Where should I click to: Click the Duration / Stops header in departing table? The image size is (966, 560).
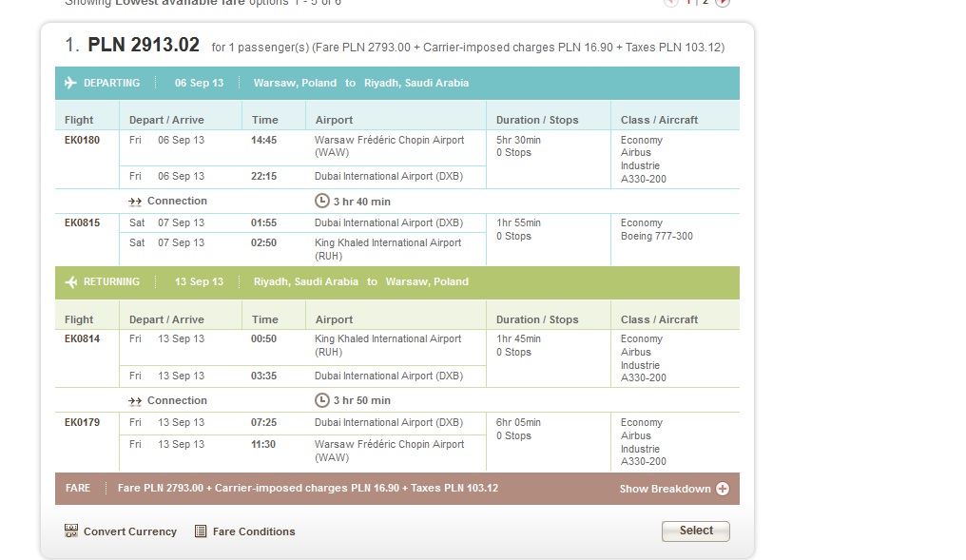[537, 120]
